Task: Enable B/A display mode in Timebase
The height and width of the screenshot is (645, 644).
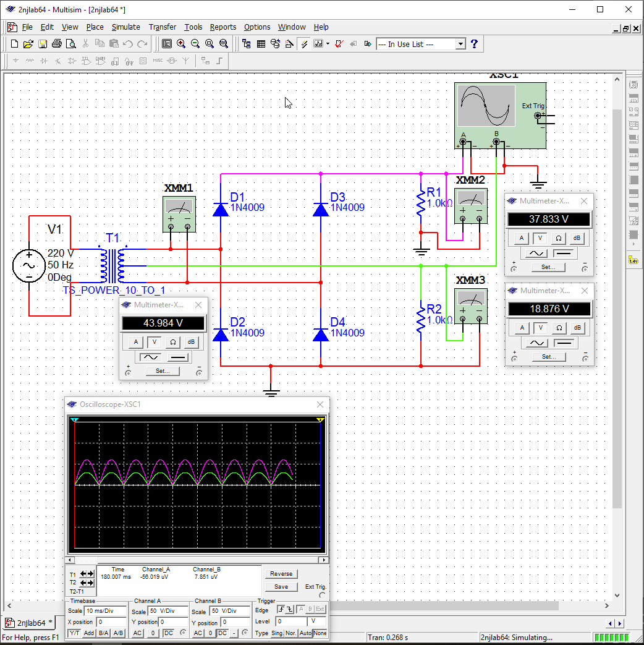Action: (x=104, y=633)
